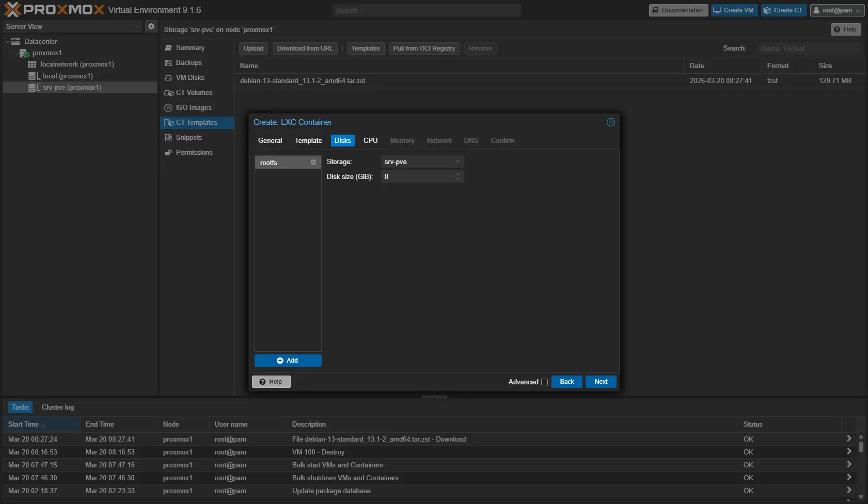Click the gear icon beside Server View
This screenshot has height=504, width=868.
point(151,26)
